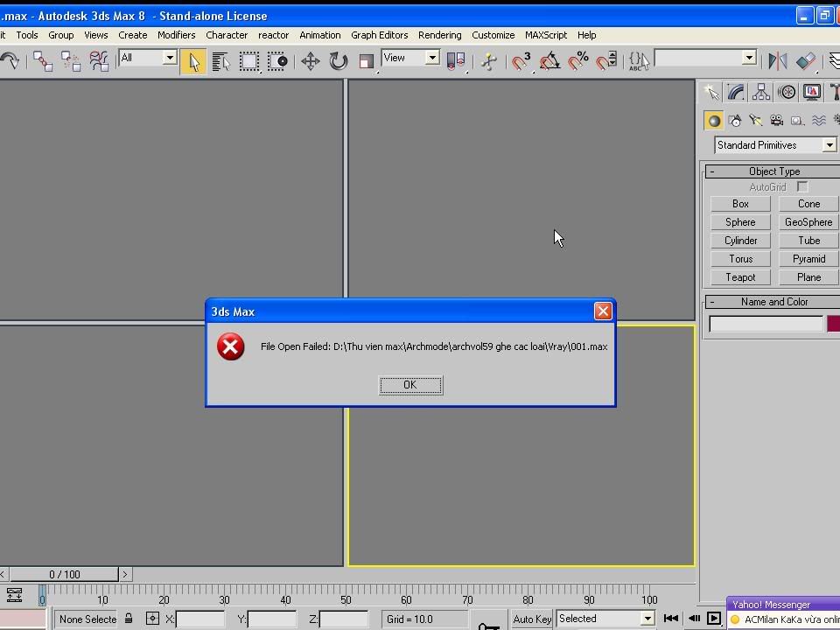The height and width of the screenshot is (630, 840).
Task: Click the object name input field
Action: pyautogui.click(x=766, y=324)
